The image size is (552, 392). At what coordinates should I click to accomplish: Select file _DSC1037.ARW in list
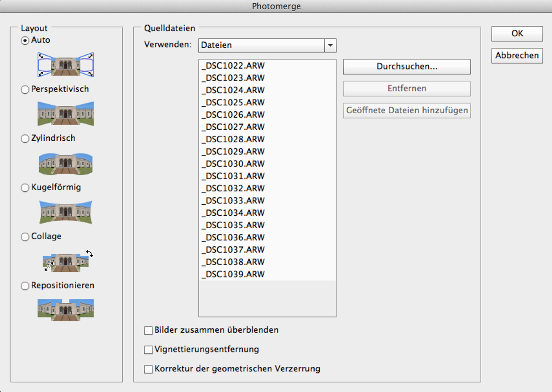[267, 250]
